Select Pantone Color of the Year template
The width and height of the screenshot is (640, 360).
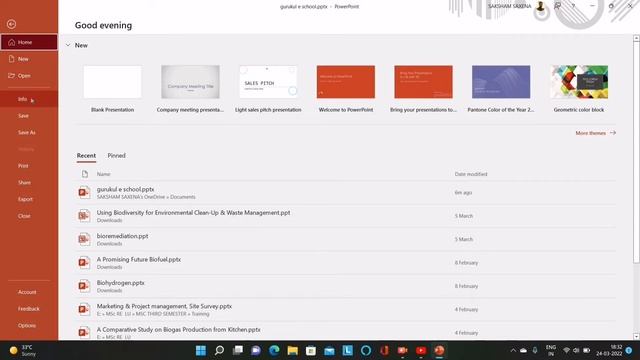point(501,89)
